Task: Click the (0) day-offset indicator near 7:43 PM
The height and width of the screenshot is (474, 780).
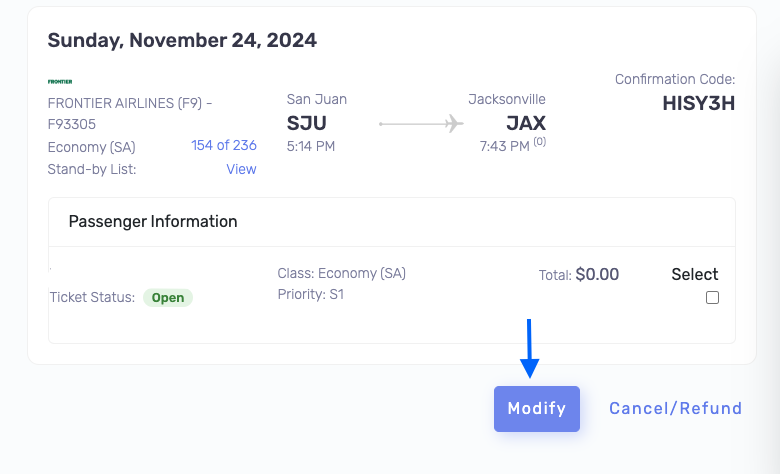Action: (x=540, y=142)
